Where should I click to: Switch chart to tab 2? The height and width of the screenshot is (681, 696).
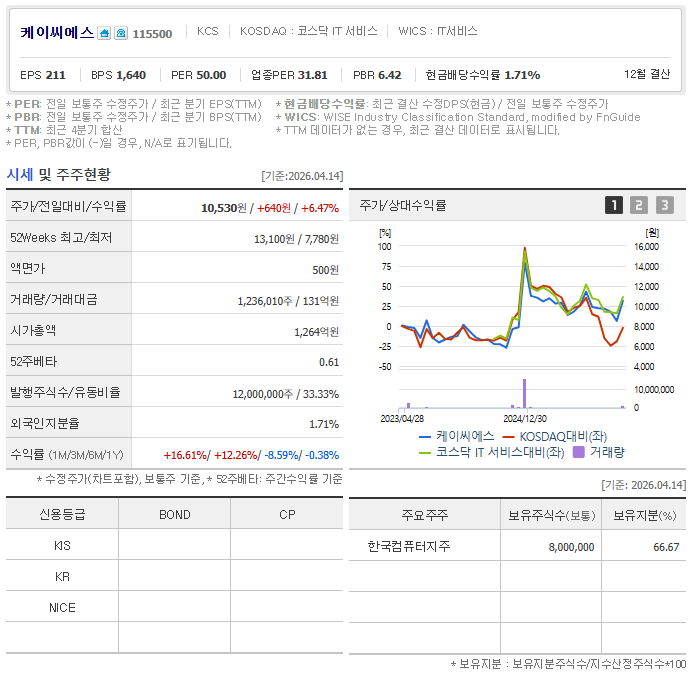(x=639, y=206)
